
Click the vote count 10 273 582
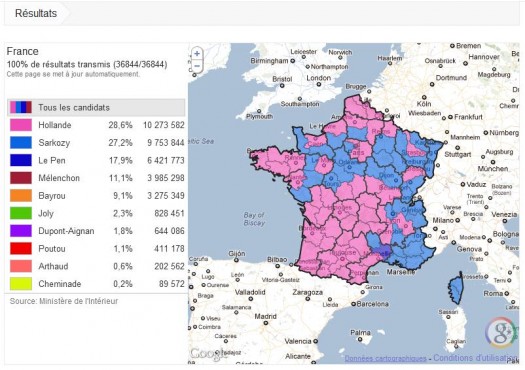pos(164,125)
